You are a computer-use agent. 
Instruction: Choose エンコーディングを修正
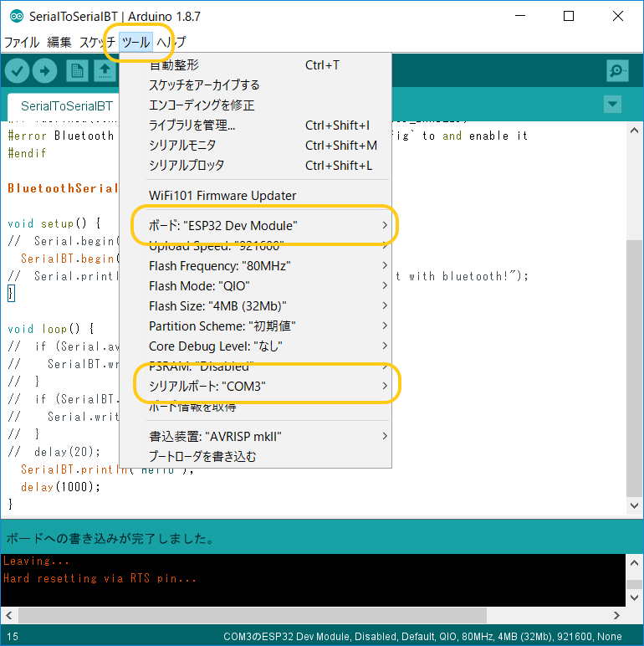pyautogui.click(x=255, y=105)
